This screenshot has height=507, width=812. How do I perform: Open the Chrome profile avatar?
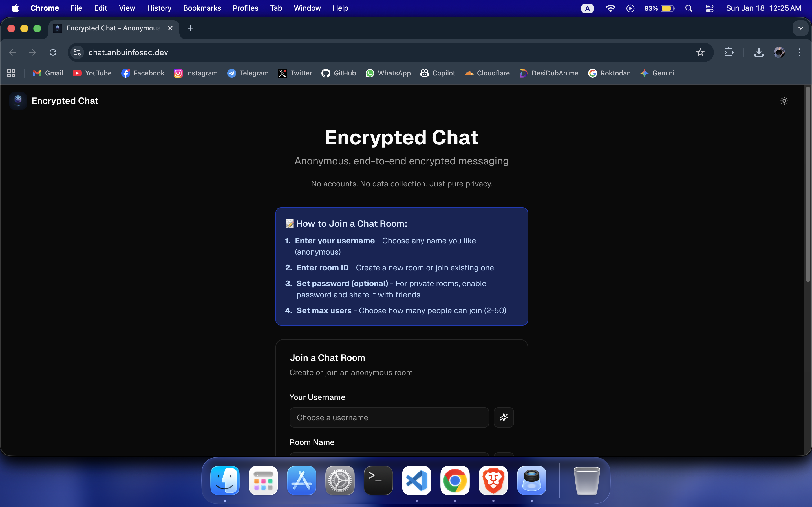pyautogui.click(x=779, y=52)
